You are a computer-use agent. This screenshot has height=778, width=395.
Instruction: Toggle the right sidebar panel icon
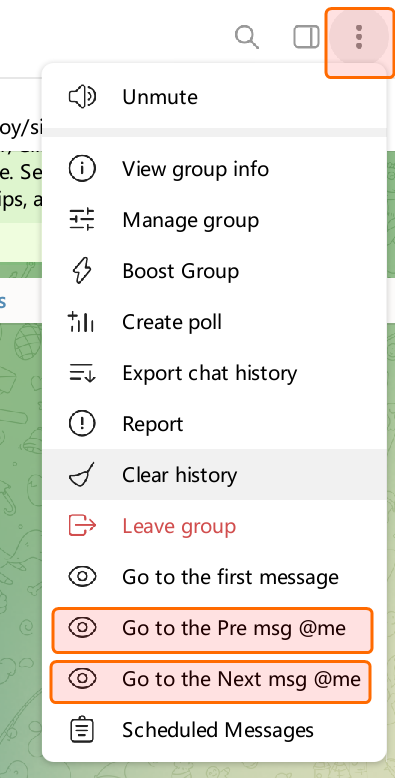(306, 37)
